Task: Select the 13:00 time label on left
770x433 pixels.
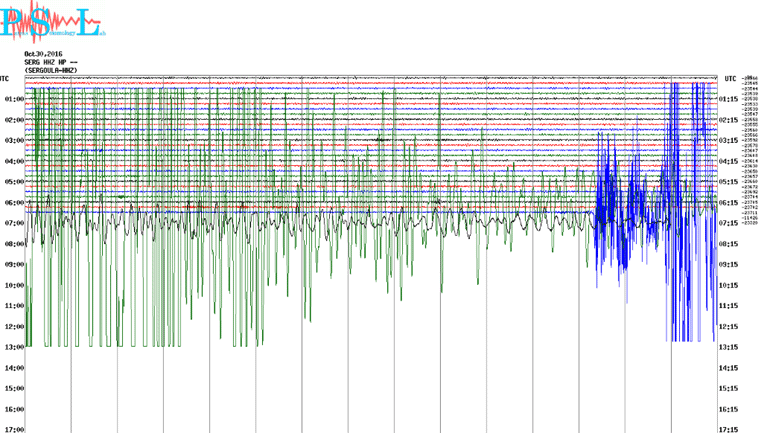Action: tap(14, 347)
